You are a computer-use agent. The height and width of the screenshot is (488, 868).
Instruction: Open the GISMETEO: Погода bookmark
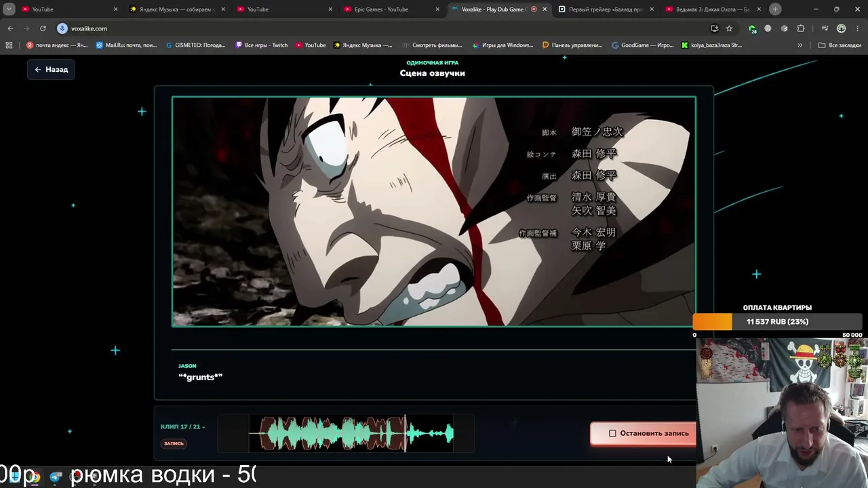195,45
